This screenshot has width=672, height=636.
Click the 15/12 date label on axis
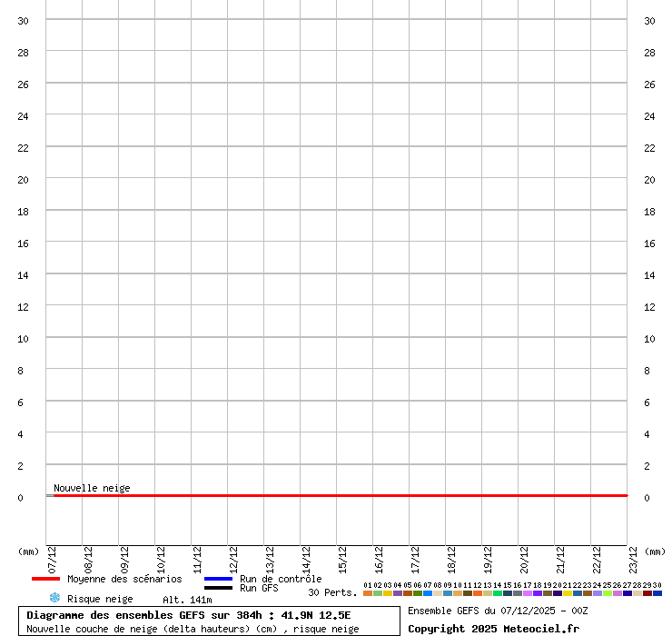(342, 557)
